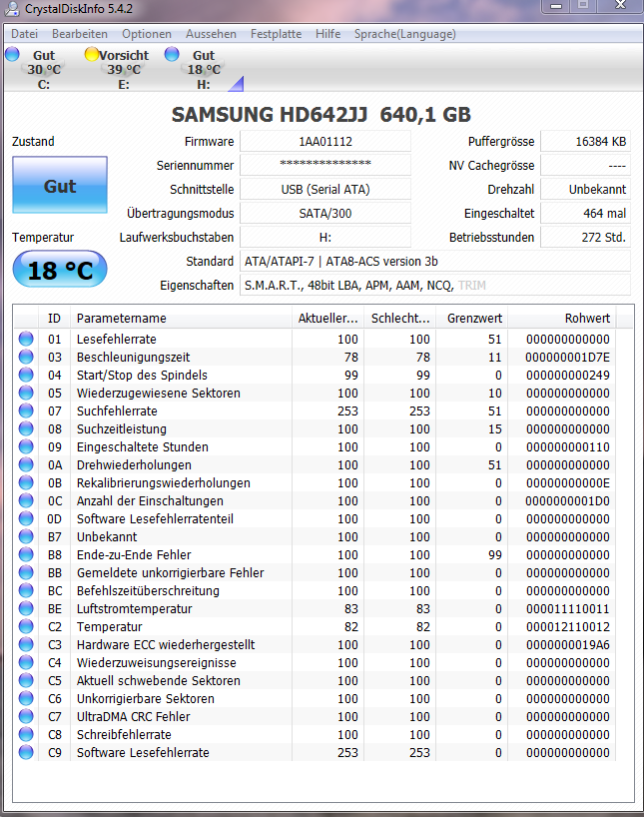644x817 pixels.
Task: Click raw value 000000001D7E of Beschleunigungszeit
Action: tap(567, 357)
